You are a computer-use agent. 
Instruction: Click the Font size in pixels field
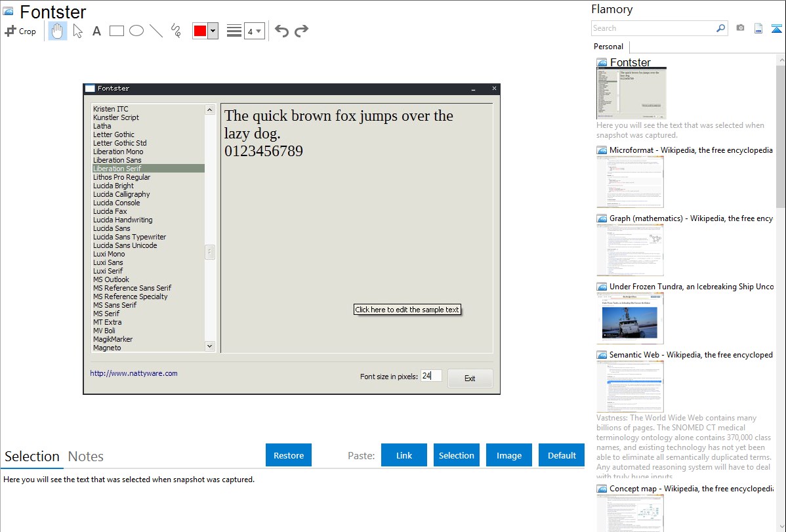(x=431, y=376)
